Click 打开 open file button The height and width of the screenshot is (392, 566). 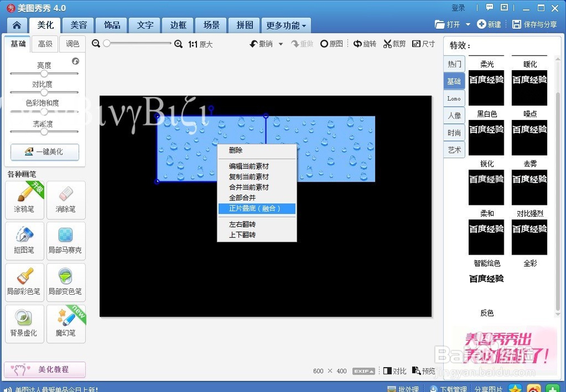point(448,24)
